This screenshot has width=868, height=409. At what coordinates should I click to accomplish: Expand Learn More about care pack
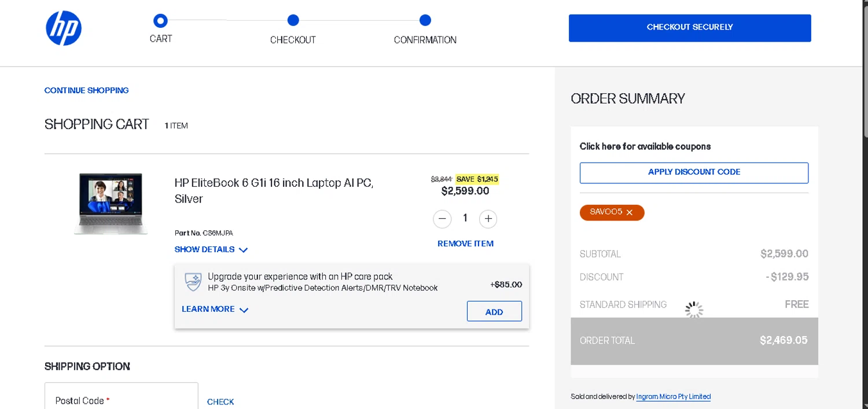pos(208,309)
